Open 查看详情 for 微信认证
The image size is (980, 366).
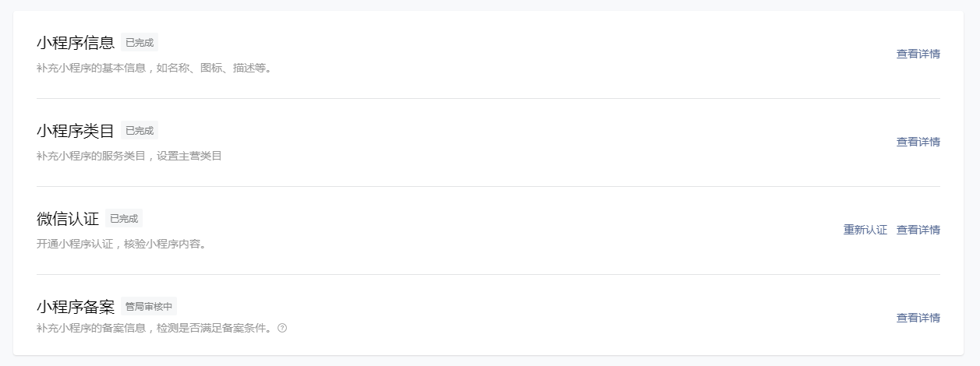(918, 230)
